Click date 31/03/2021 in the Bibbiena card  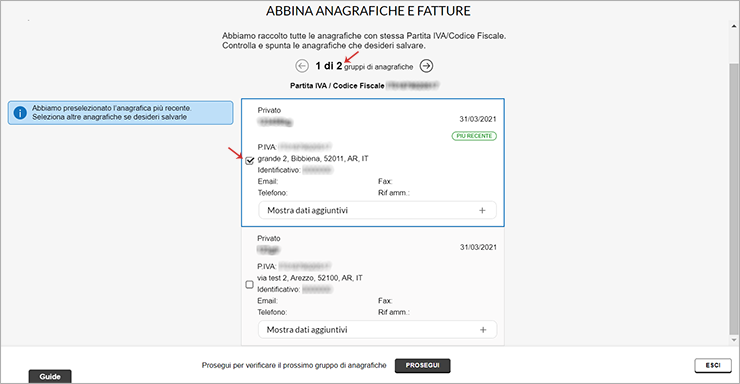[478, 119]
